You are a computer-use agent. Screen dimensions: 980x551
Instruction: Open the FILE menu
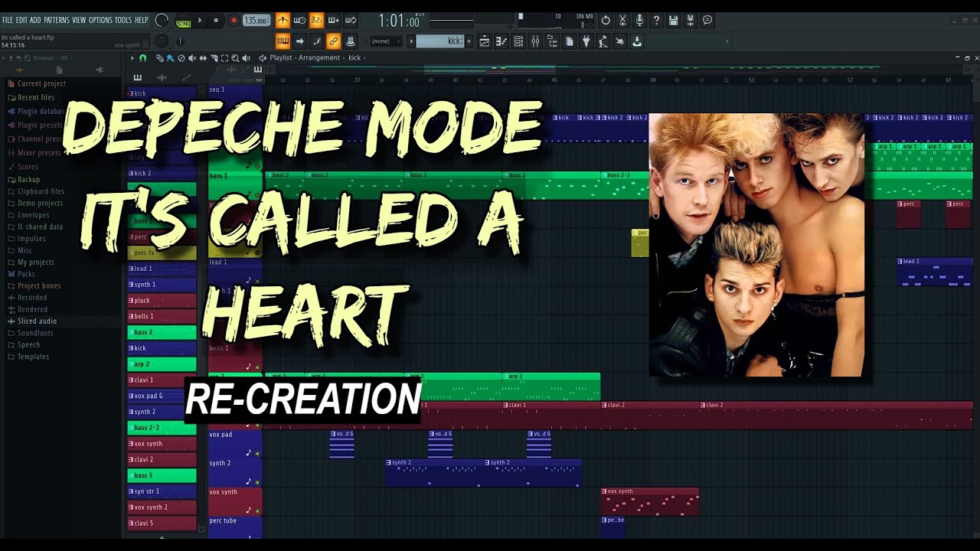click(x=8, y=20)
